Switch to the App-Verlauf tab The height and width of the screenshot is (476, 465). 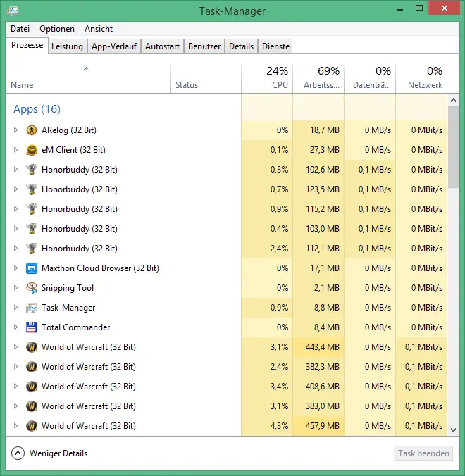pyautogui.click(x=114, y=46)
